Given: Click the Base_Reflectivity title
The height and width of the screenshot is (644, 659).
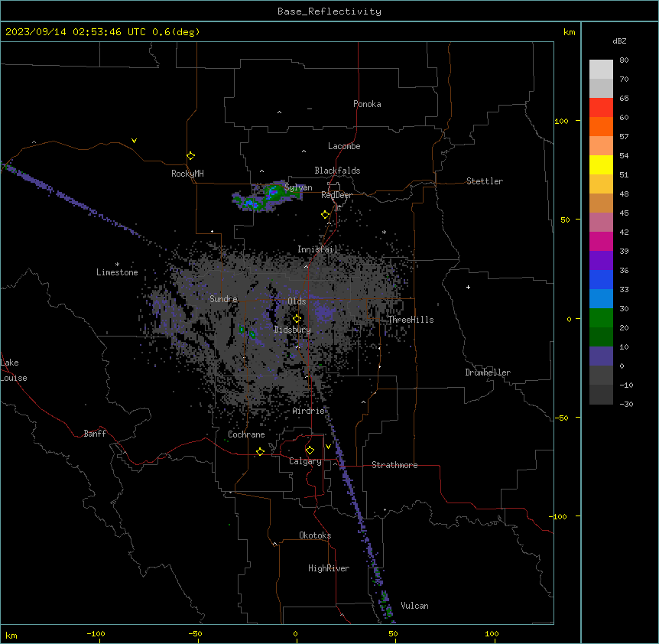Looking at the screenshot, I should [329, 11].
